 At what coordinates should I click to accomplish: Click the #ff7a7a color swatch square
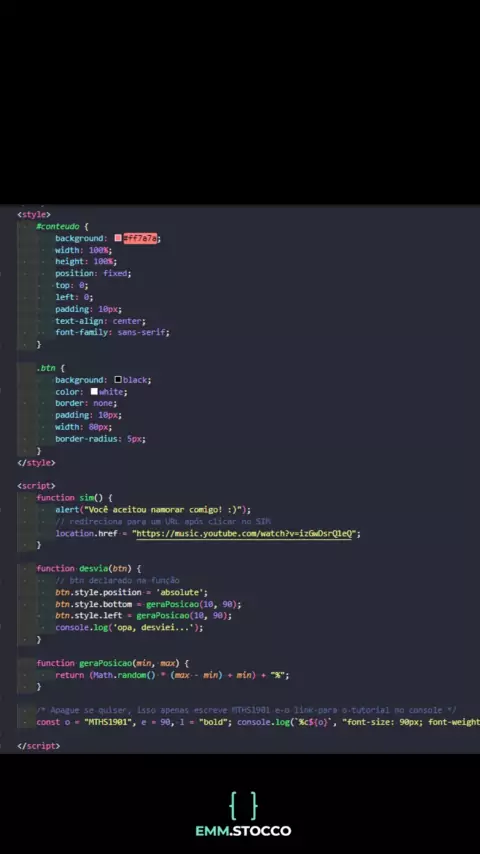point(118,238)
